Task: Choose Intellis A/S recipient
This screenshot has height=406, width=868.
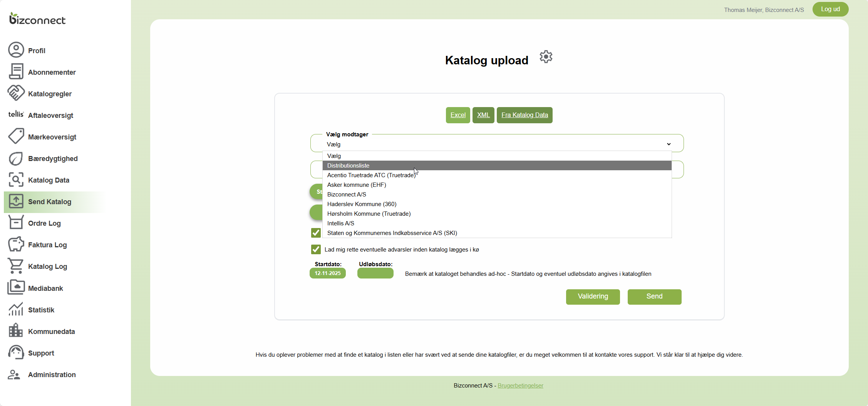Action: [497, 223]
